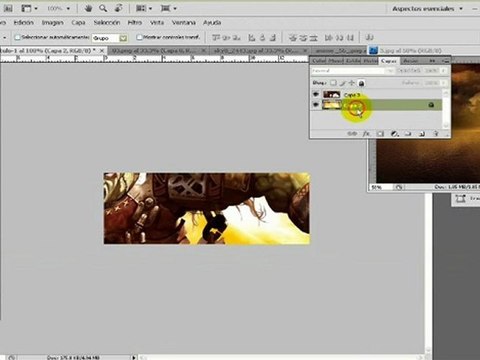Add a layer style with fx icon
Viewport: 480px width, 360px height.
(366, 134)
